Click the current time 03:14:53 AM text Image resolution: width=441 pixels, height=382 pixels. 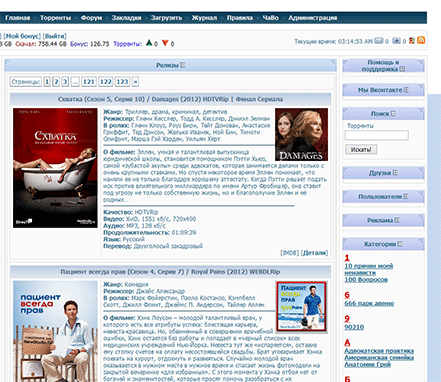click(x=355, y=41)
